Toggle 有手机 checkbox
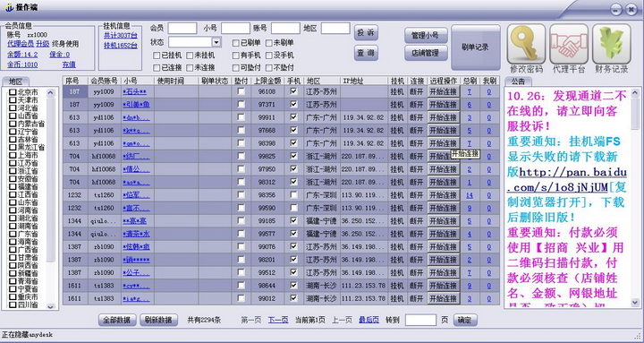This screenshot has height=343, width=644. [236, 56]
